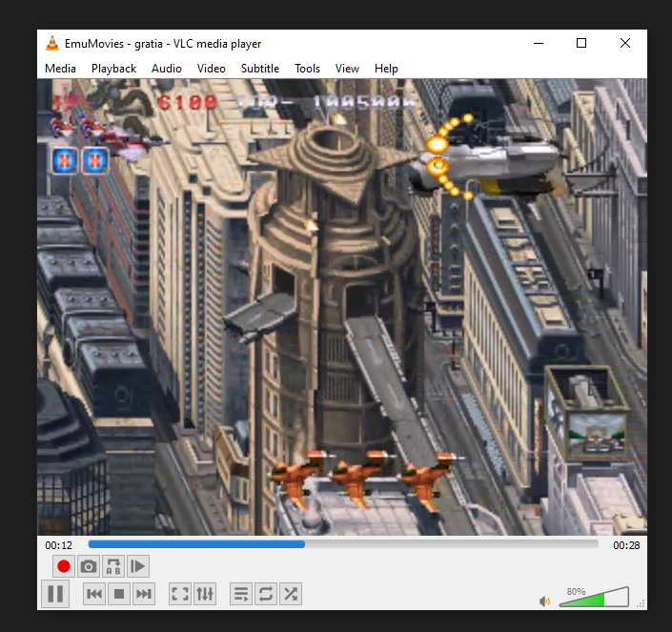
Task: Open the Tools menu
Action: 307,69
